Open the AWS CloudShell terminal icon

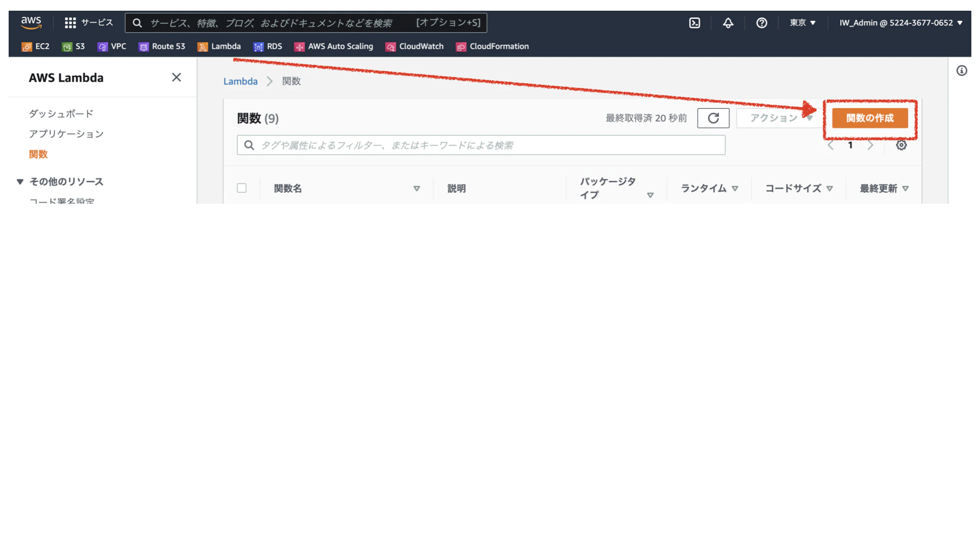(695, 22)
